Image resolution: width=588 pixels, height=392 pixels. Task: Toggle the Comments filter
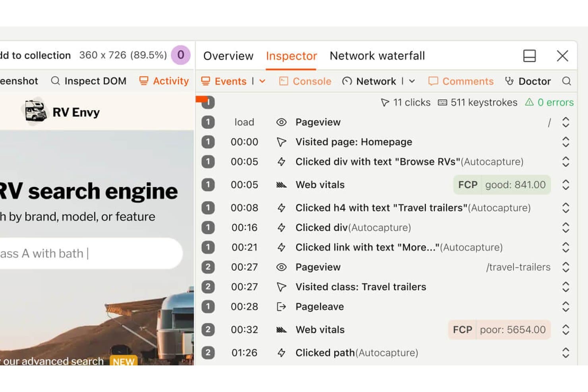pos(461,81)
